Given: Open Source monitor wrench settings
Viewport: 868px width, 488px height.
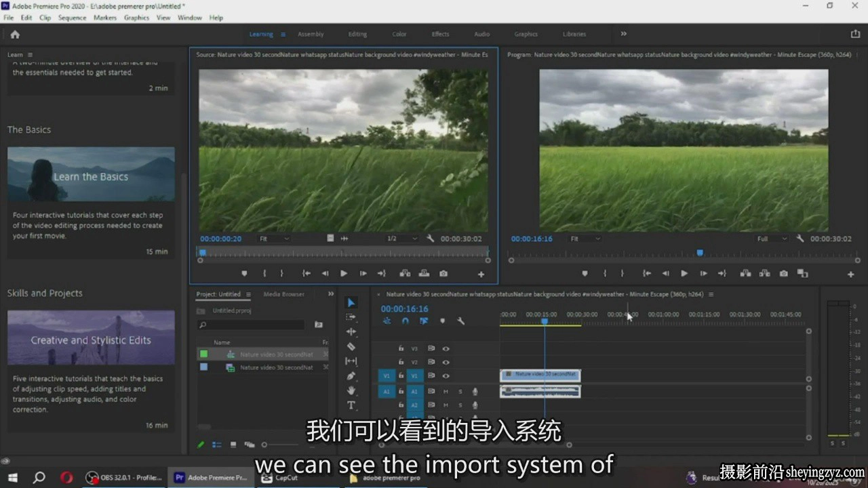Looking at the screenshot, I should 430,239.
